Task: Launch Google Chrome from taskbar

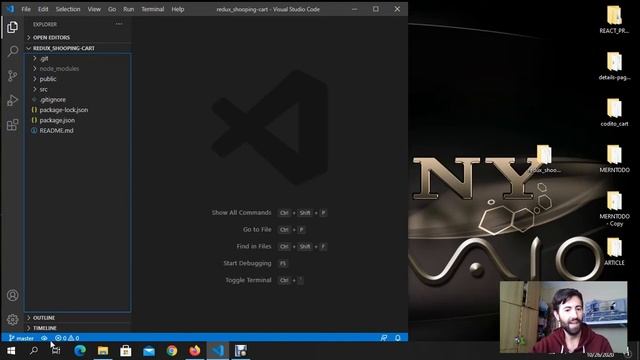Action: pos(172,351)
